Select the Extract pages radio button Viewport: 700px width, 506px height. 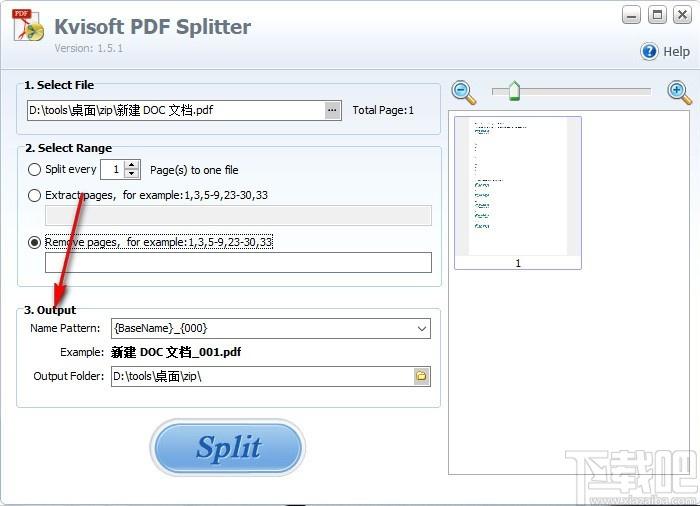34,196
